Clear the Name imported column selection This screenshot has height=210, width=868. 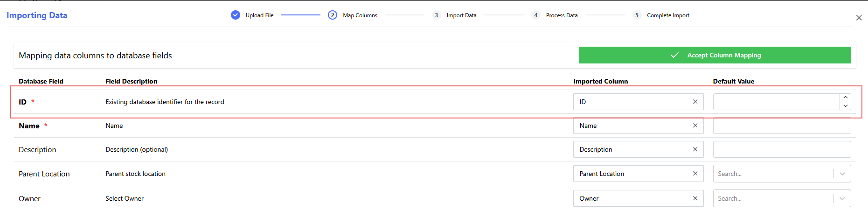[x=695, y=126]
